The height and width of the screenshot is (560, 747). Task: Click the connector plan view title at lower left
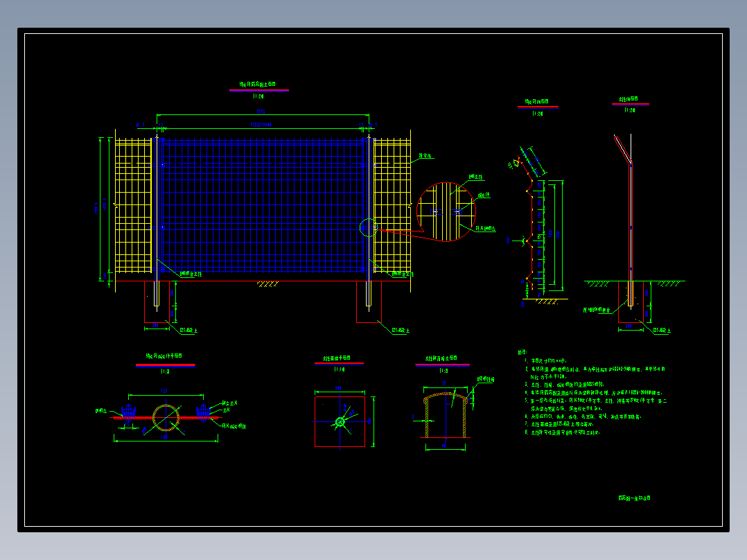[164, 356]
